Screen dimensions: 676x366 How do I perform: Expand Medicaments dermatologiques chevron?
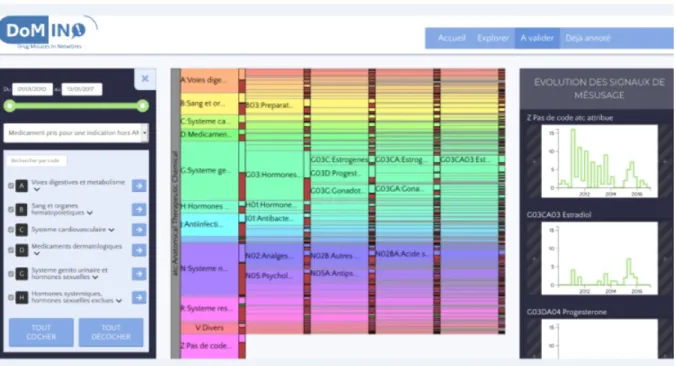(37, 253)
